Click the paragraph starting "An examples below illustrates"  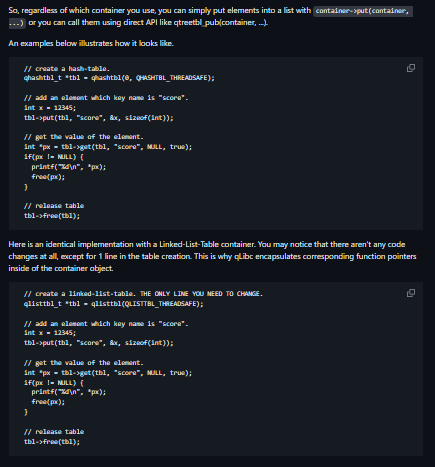[x=91, y=43]
